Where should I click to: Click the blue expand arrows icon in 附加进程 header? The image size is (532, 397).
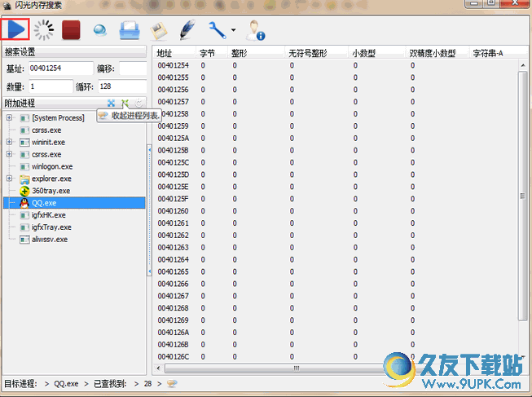point(112,103)
